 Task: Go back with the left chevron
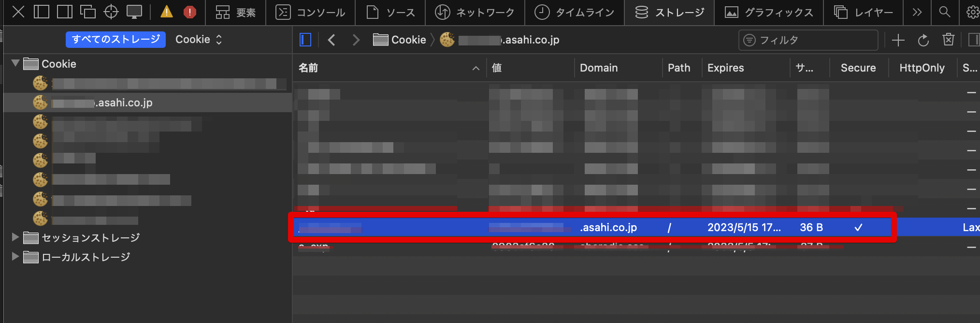pos(331,40)
